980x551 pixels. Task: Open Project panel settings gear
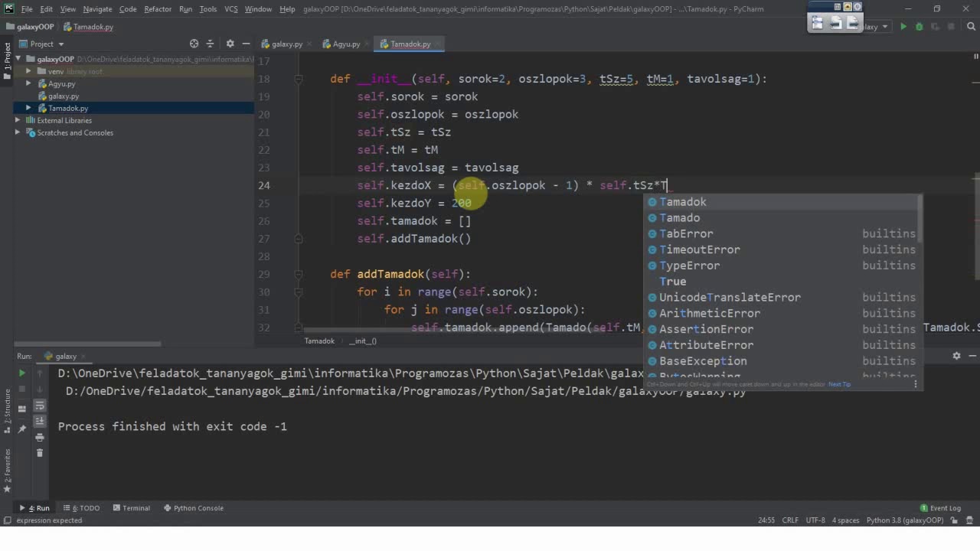click(x=228, y=44)
